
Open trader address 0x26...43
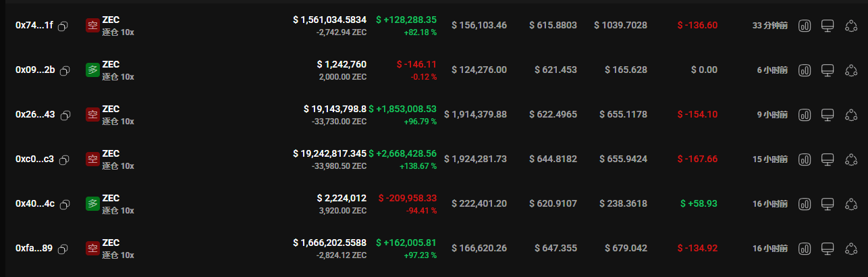[x=35, y=115]
